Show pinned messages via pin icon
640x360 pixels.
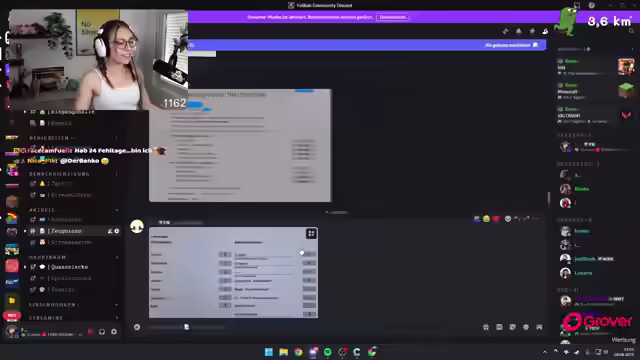tap(532, 31)
